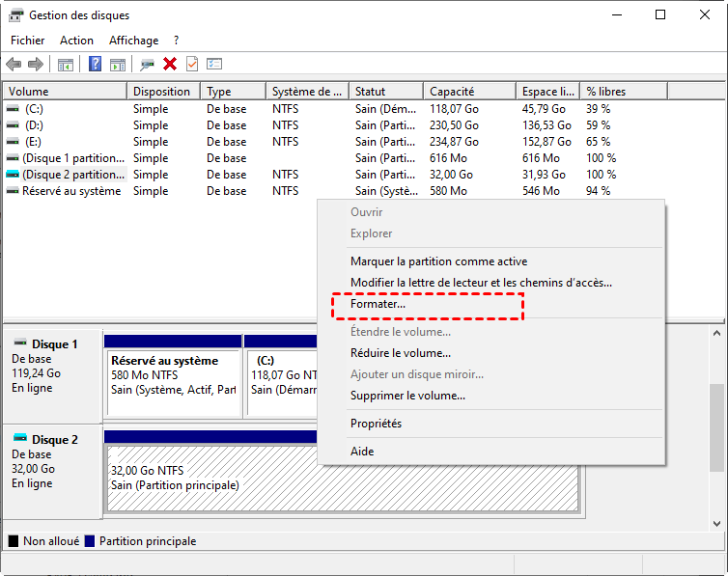Click the red X delete icon
This screenshot has height=576, width=728.
(x=170, y=64)
